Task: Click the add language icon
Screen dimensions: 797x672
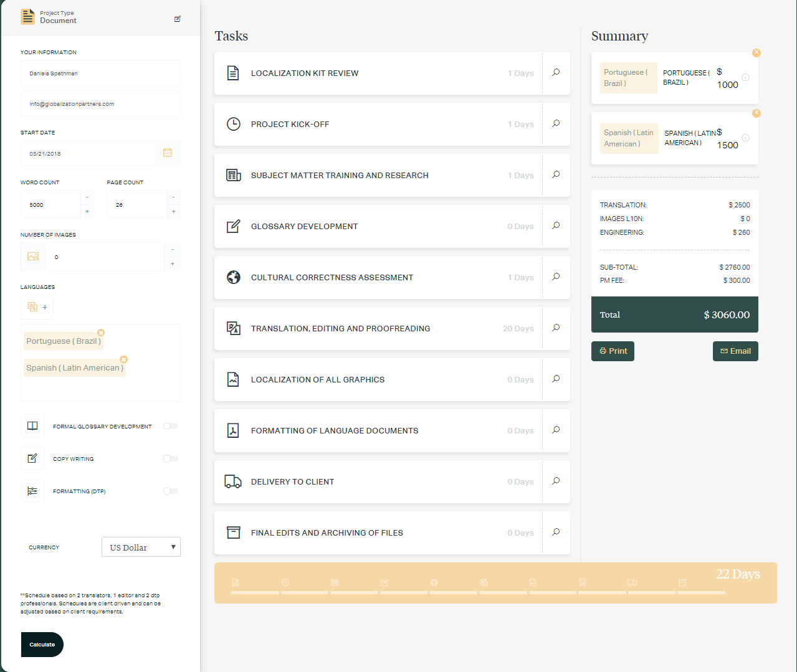Action: click(x=37, y=307)
